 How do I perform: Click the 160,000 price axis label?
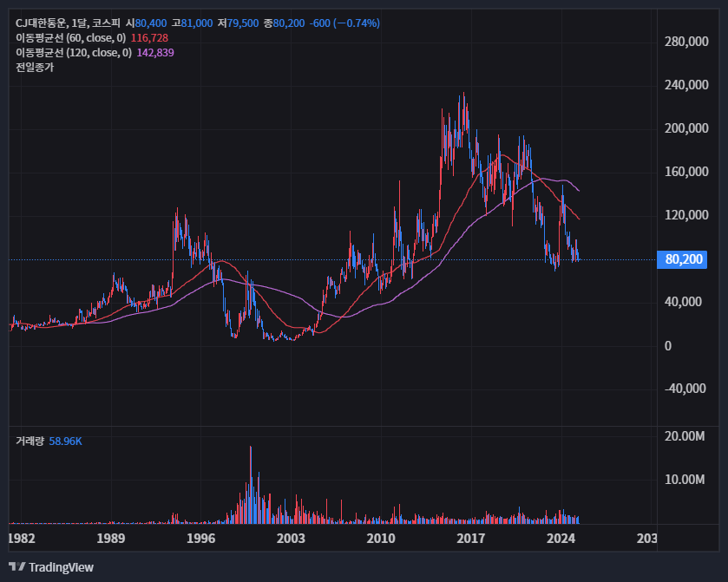click(x=686, y=172)
